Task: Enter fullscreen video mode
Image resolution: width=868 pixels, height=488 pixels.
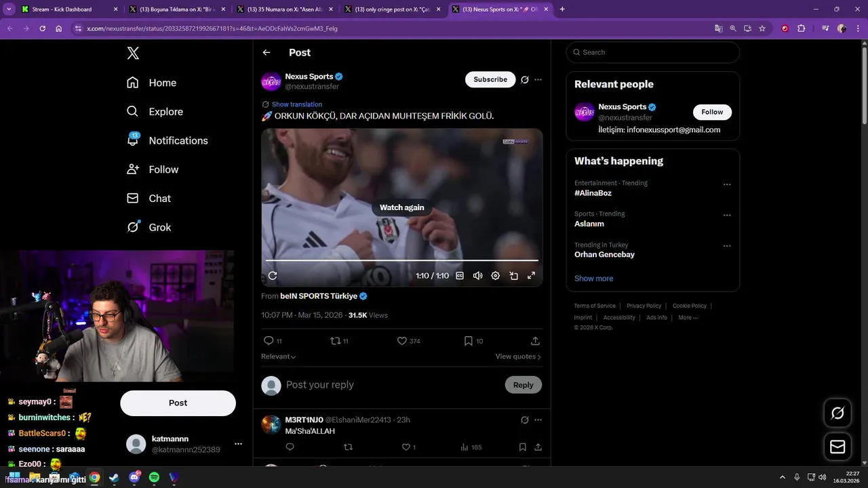Action: point(531,276)
